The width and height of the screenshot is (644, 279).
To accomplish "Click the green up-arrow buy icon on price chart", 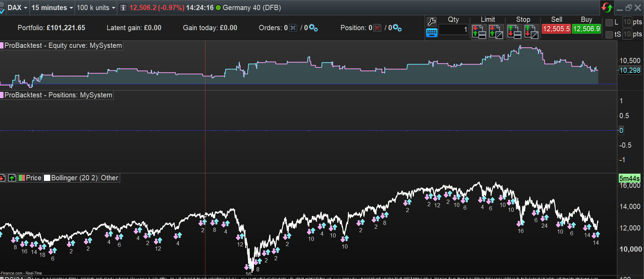I will (x=12, y=178).
